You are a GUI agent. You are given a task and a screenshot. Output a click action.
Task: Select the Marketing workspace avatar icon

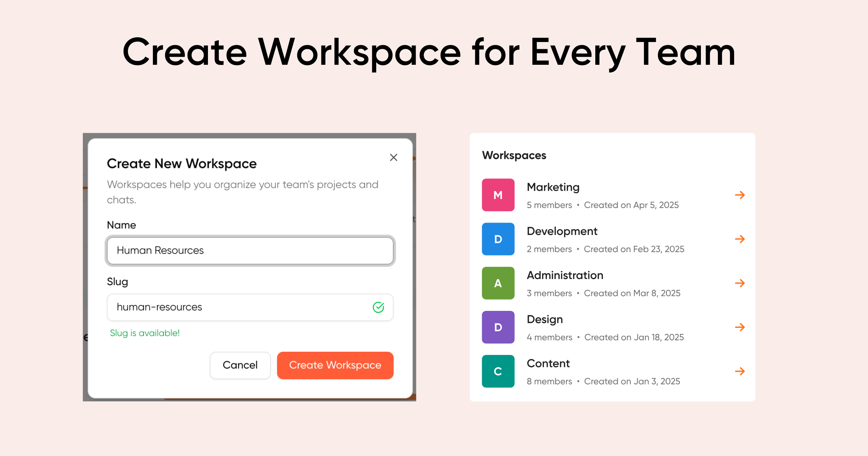pos(498,195)
